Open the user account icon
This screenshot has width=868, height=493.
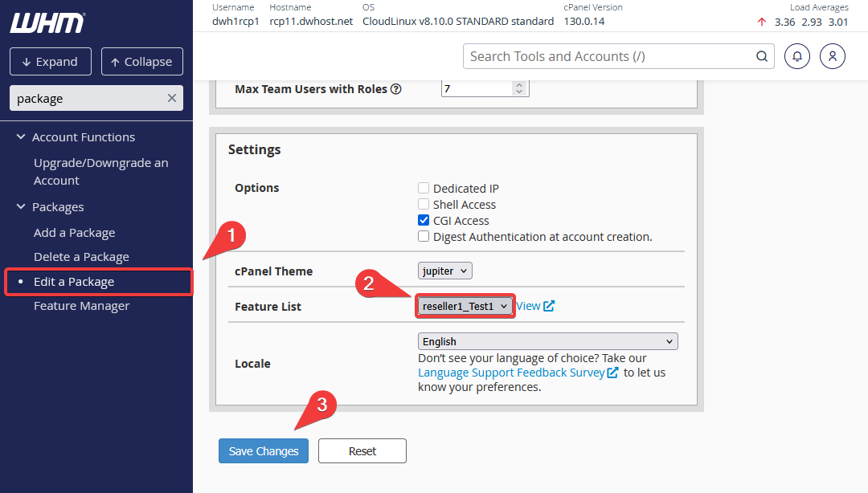[833, 56]
